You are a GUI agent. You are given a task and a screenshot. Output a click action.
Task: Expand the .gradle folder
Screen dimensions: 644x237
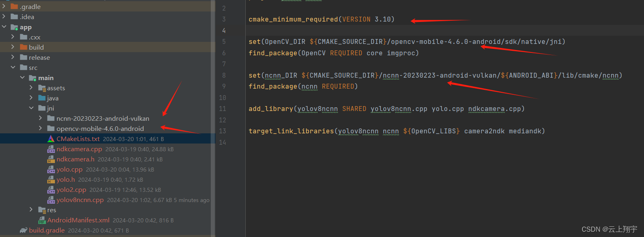coord(4,7)
